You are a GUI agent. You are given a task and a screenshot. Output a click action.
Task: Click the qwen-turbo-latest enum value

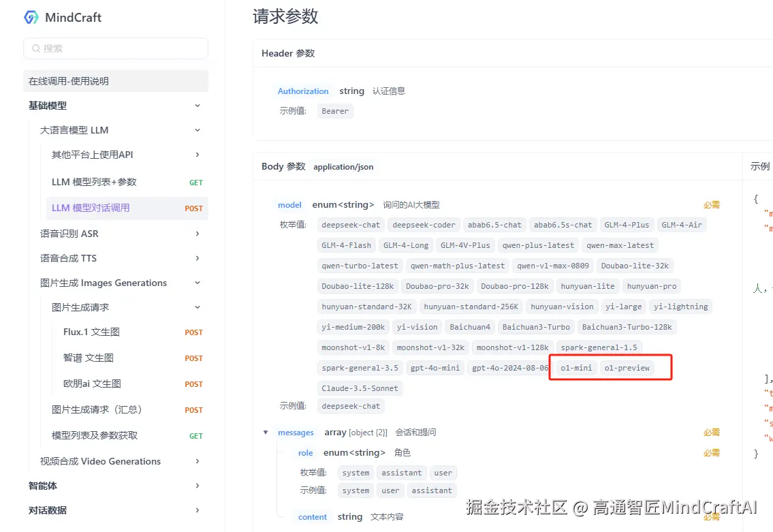[x=360, y=266]
